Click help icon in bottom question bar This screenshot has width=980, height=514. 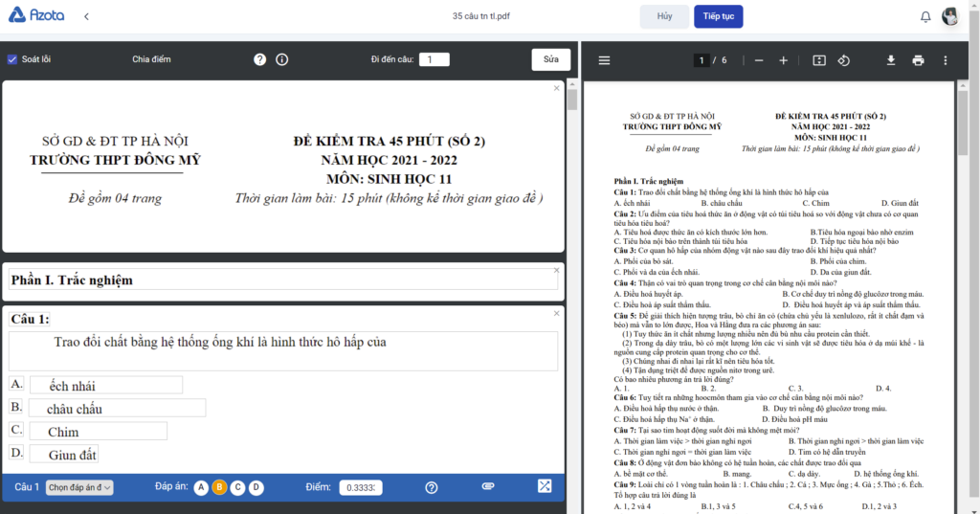click(432, 488)
